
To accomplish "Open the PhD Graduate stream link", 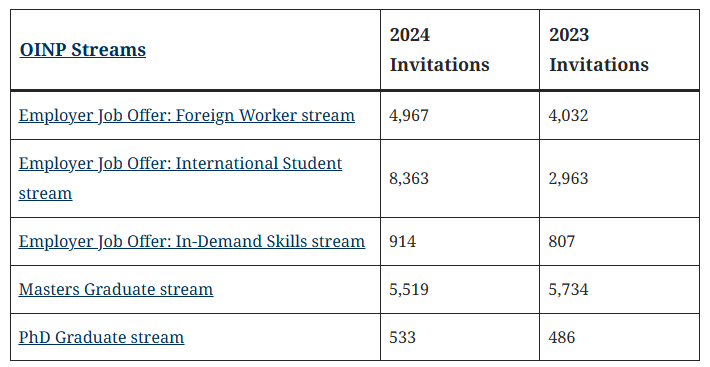I will click(x=101, y=338).
